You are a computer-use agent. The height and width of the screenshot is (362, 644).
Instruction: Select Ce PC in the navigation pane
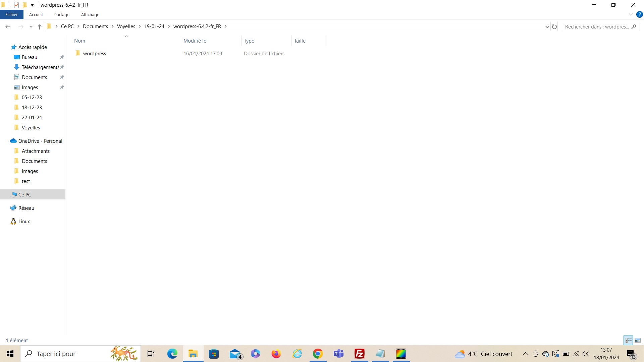coord(25,195)
